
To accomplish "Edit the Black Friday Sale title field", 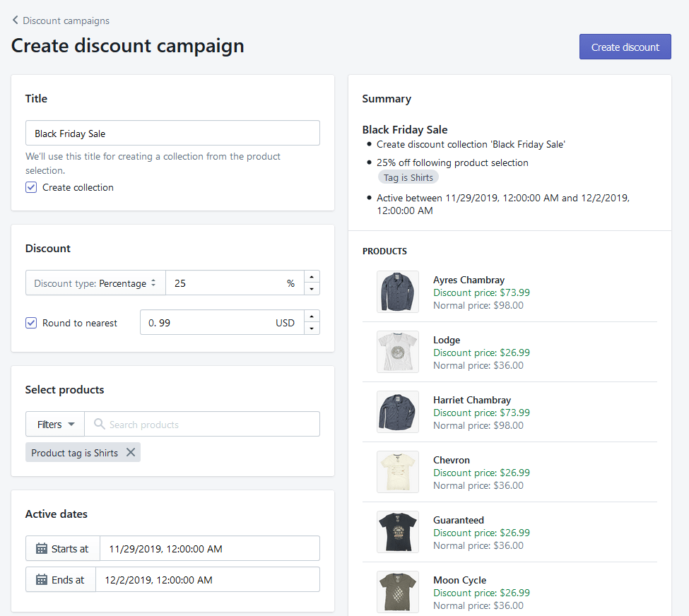I will pos(172,133).
